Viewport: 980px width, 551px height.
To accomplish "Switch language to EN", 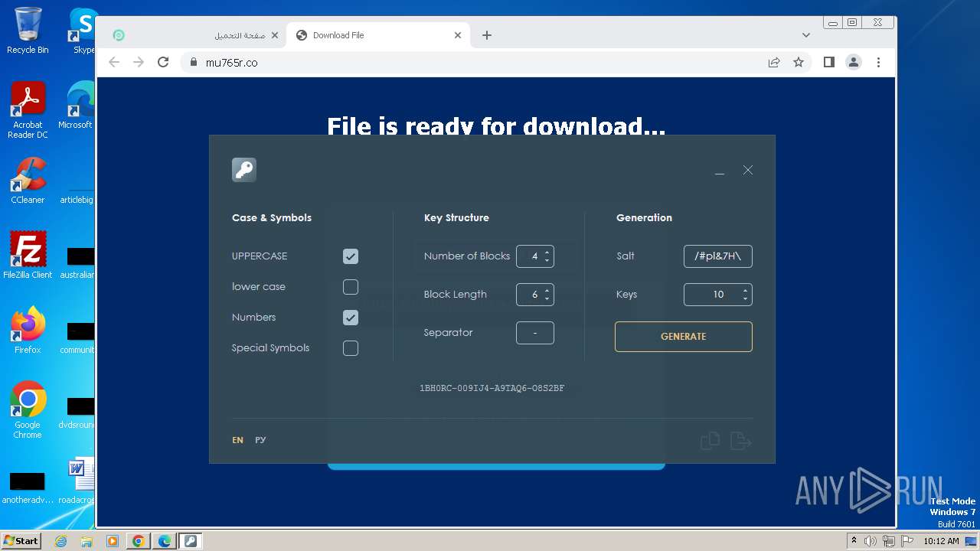I will [x=238, y=440].
